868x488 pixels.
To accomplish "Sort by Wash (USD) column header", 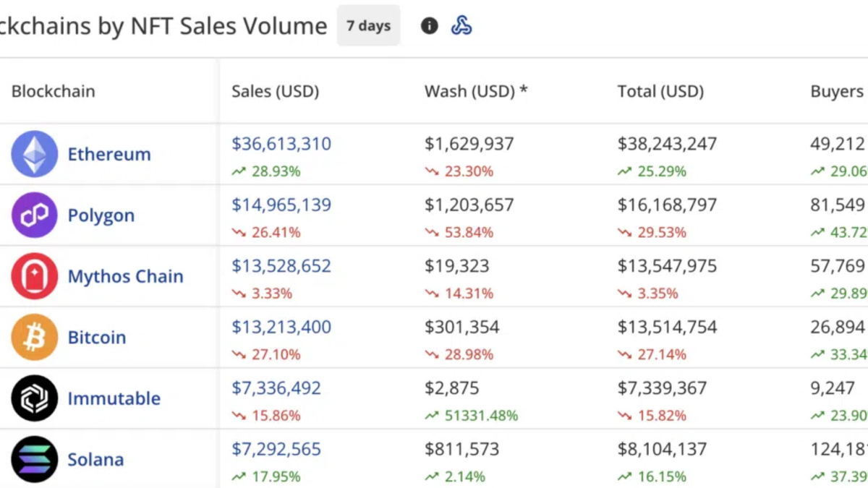I will [x=476, y=91].
